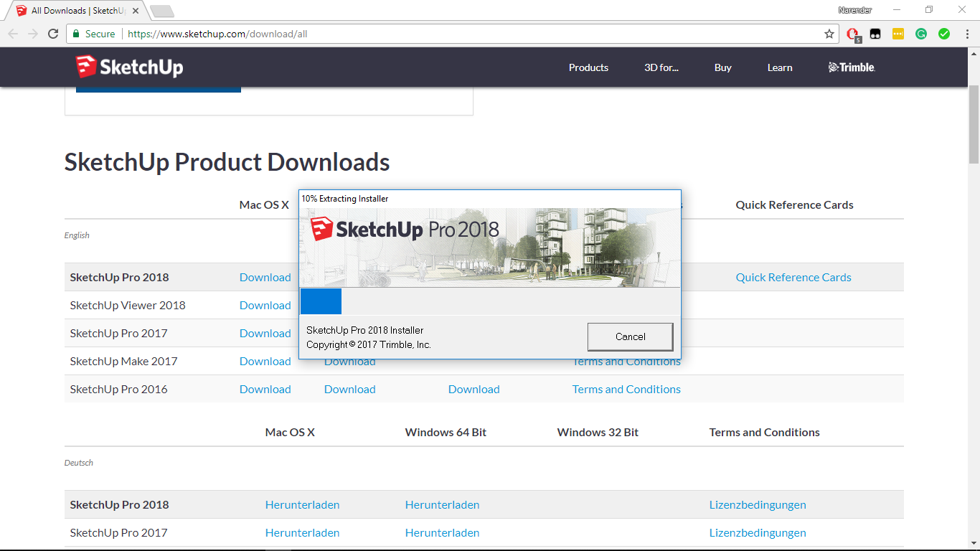Click the browser back arrow
Screen dimensions: 980x551
[x=13, y=34]
